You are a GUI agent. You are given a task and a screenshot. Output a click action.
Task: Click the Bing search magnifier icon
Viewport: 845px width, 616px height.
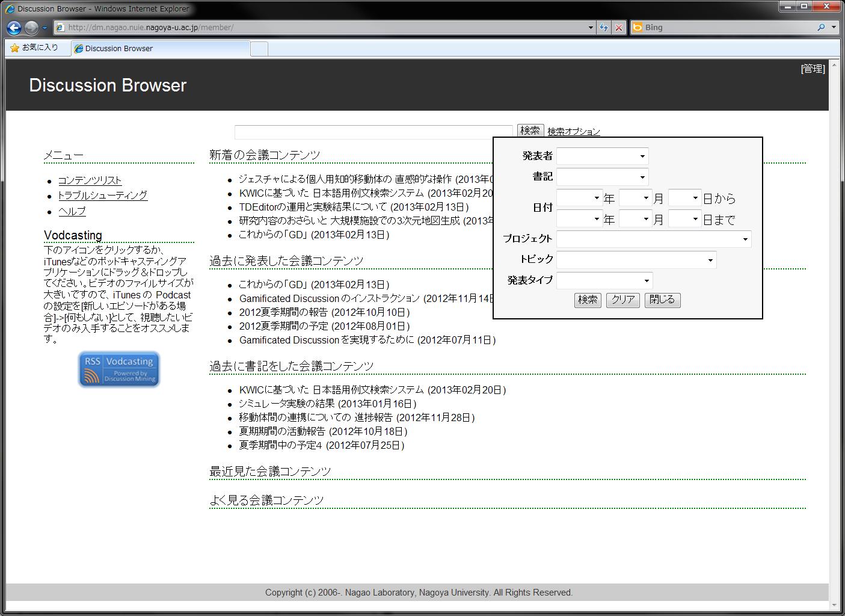click(822, 28)
